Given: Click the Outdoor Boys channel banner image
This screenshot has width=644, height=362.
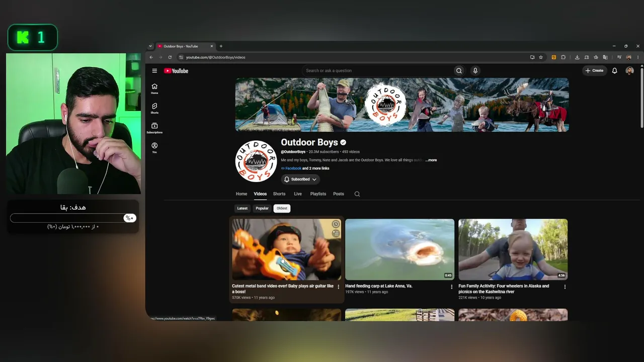Looking at the screenshot, I should (x=402, y=105).
